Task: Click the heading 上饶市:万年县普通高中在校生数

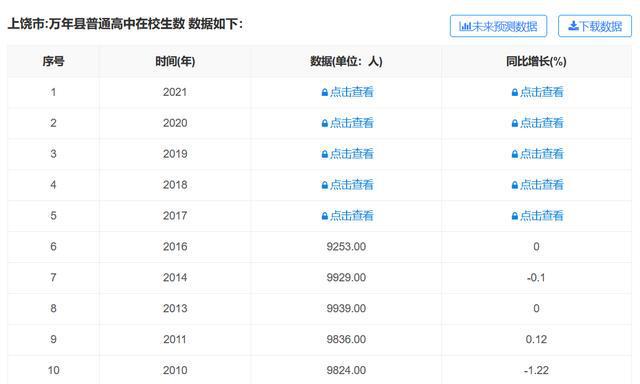Action: (96, 24)
